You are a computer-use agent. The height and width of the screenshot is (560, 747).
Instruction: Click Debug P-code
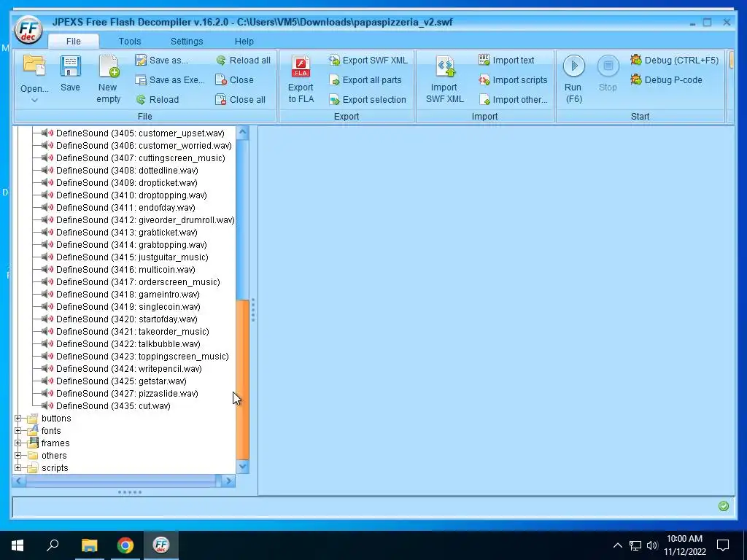tap(666, 80)
